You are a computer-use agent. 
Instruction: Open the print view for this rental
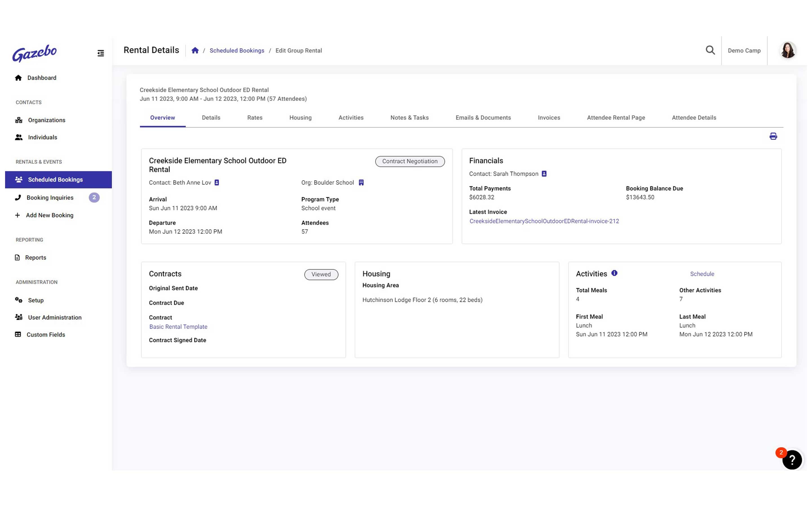pos(773,137)
